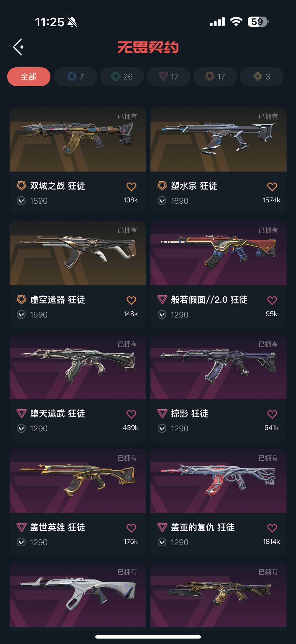Tap the 无畏契约 title logo
The width and height of the screenshot is (296, 644).
point(148,47)
